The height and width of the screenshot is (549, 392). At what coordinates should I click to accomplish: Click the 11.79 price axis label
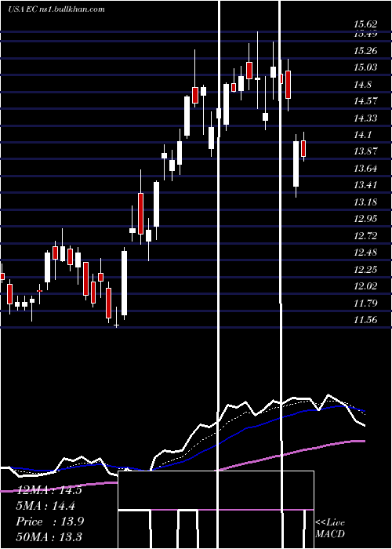coord(365,304)
